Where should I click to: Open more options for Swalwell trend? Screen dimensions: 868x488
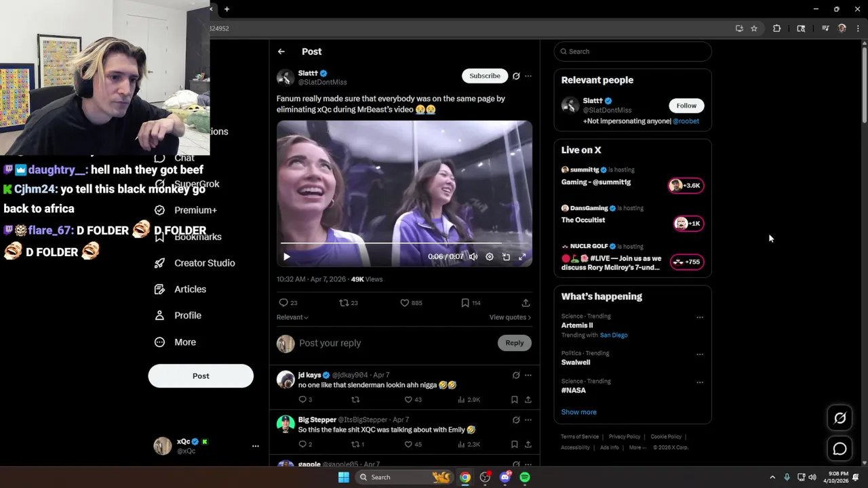[x=700, y=354]
